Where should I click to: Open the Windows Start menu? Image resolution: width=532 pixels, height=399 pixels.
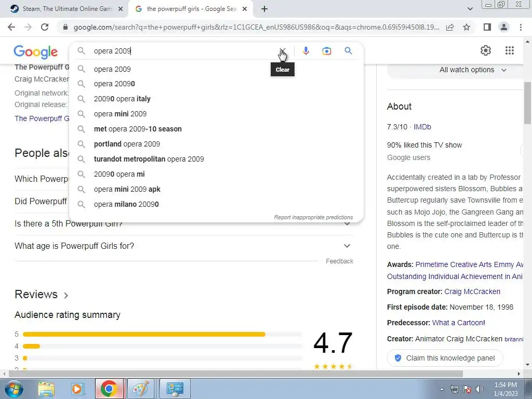coord(14,389)
